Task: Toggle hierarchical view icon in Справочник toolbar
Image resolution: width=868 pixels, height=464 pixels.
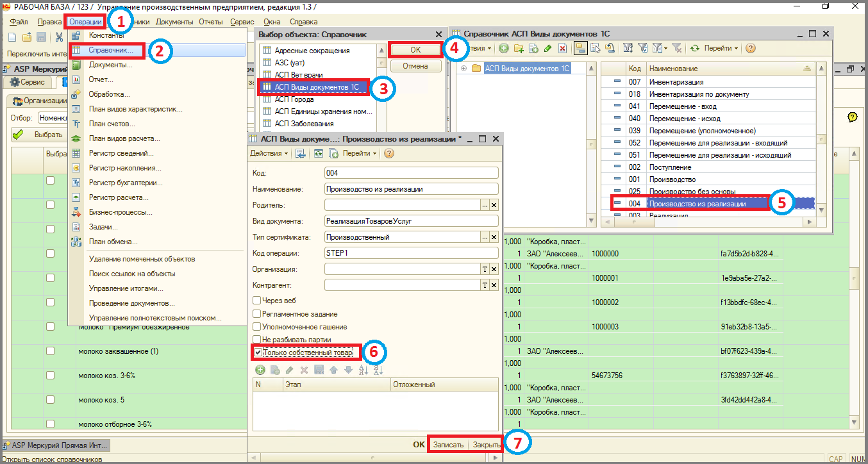Action: click(580, 48)
